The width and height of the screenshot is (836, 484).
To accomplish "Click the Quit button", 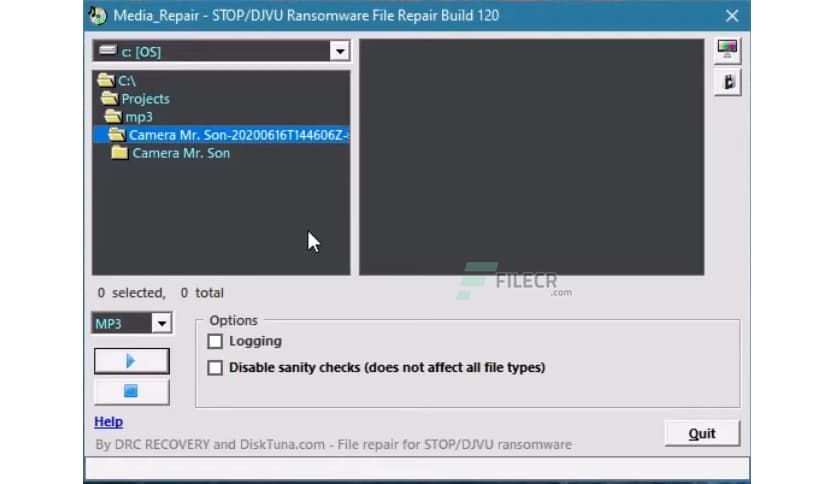I will [702, 433].
